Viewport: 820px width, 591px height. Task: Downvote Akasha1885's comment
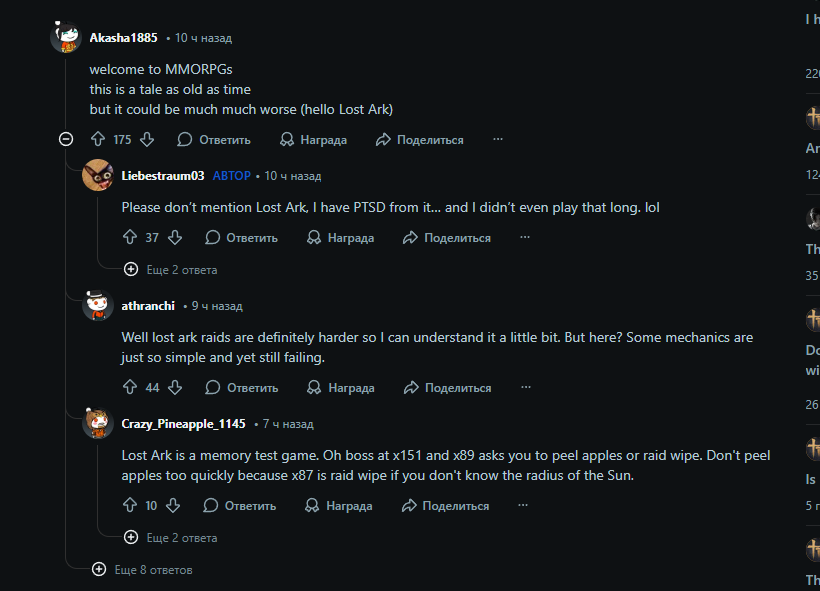tap(147, 140)
